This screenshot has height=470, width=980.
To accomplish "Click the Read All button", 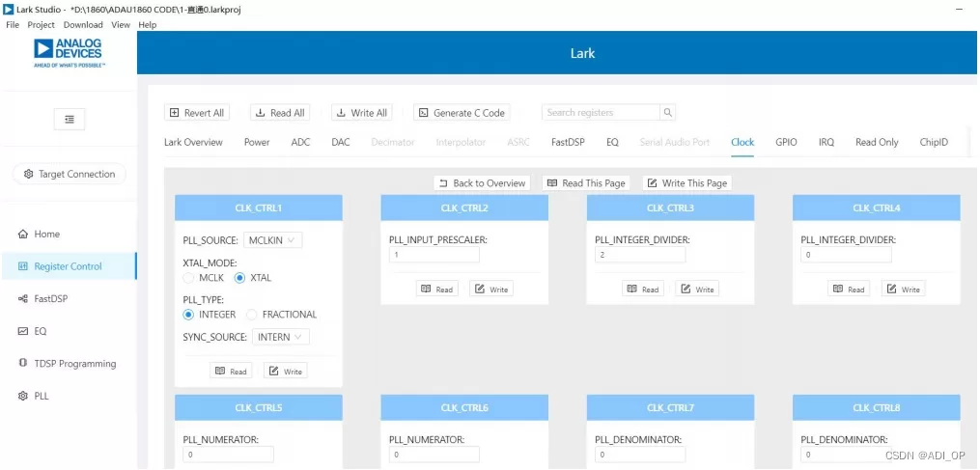I will [280, 113].
